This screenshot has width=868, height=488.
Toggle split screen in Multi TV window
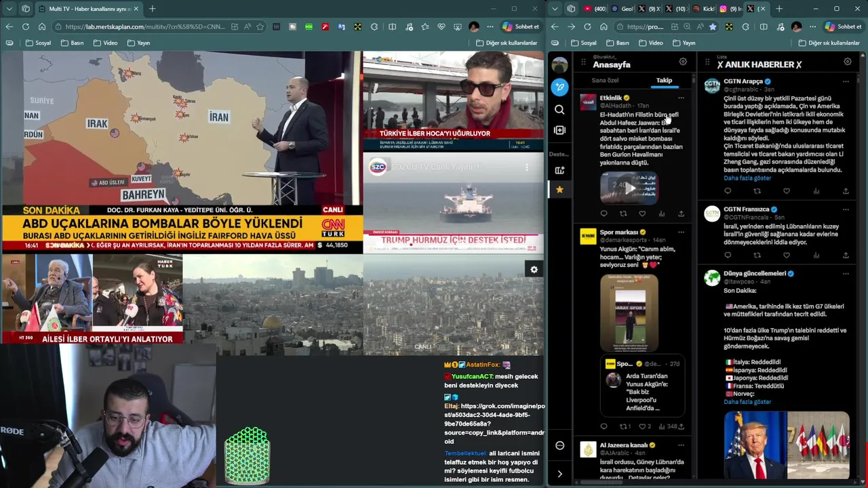click(x=392, y=26)
